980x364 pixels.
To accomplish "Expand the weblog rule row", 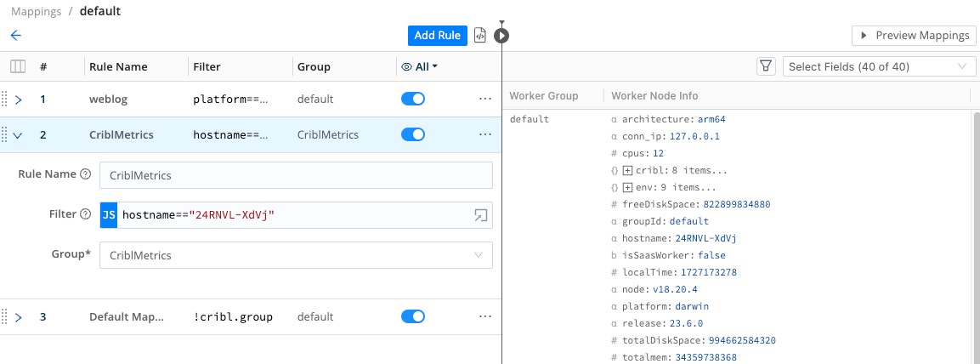I will pyautogui.click(x=18, y=100).
